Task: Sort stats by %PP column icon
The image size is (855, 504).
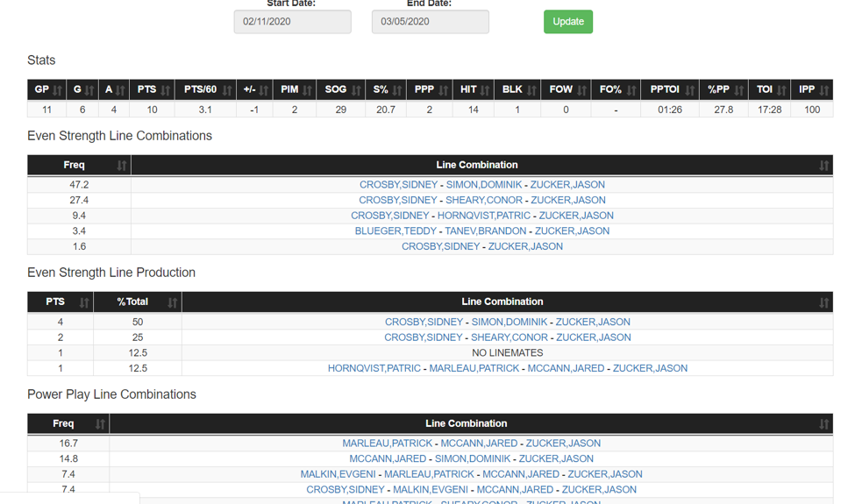Action: 739,90
